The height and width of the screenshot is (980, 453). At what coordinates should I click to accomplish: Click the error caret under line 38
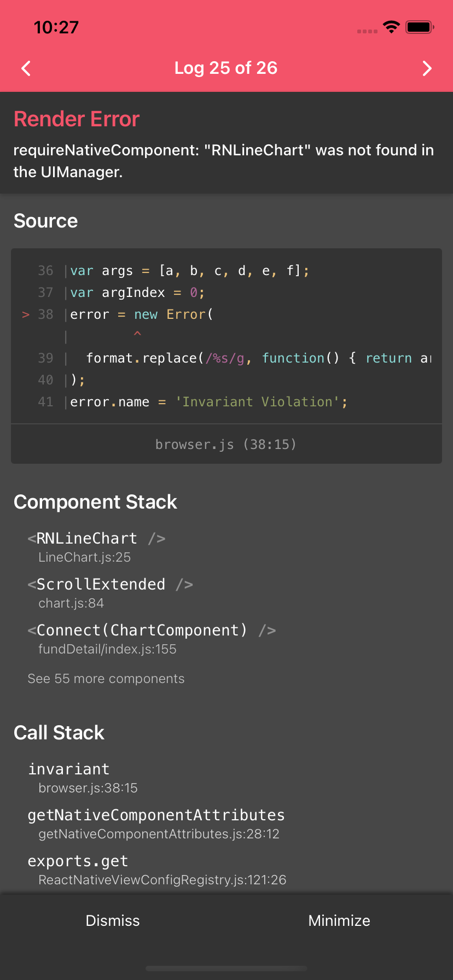137,335
